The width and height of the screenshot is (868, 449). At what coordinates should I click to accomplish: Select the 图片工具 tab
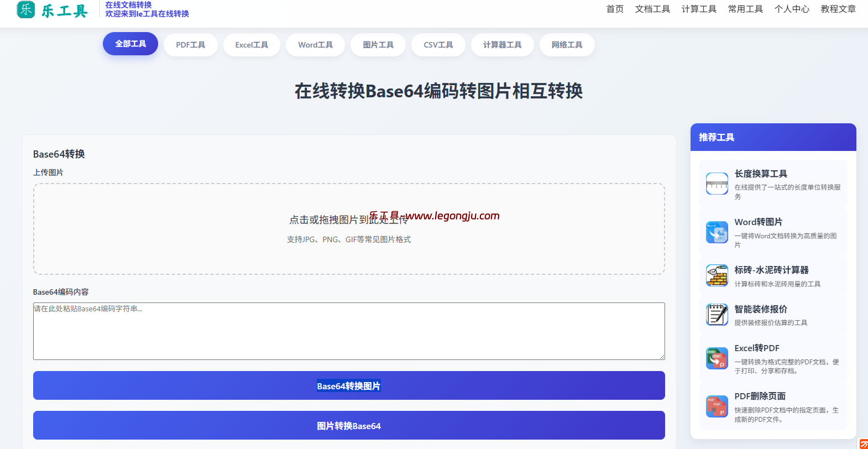click(x=378, y=45)
